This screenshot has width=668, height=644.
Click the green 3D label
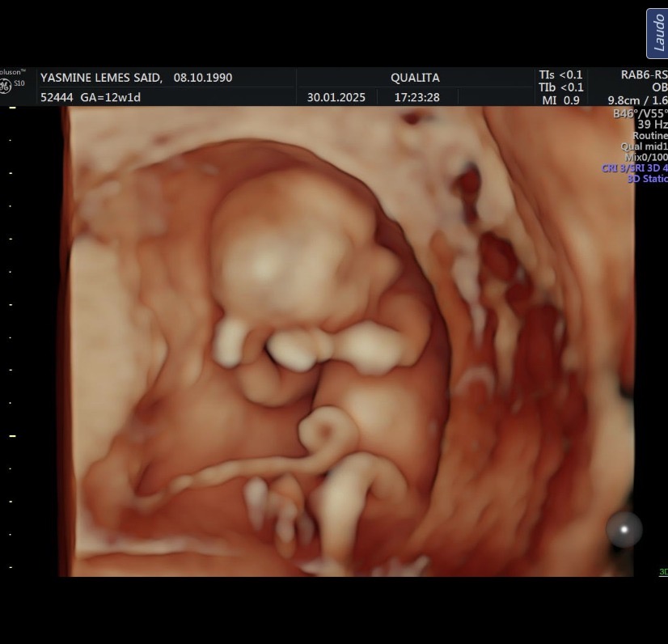(x=662, y=573)
